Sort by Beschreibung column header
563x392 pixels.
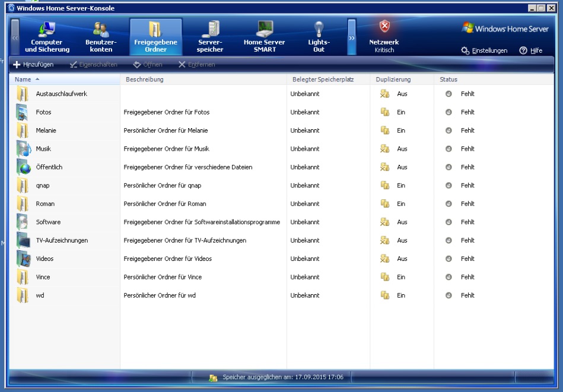203,79
